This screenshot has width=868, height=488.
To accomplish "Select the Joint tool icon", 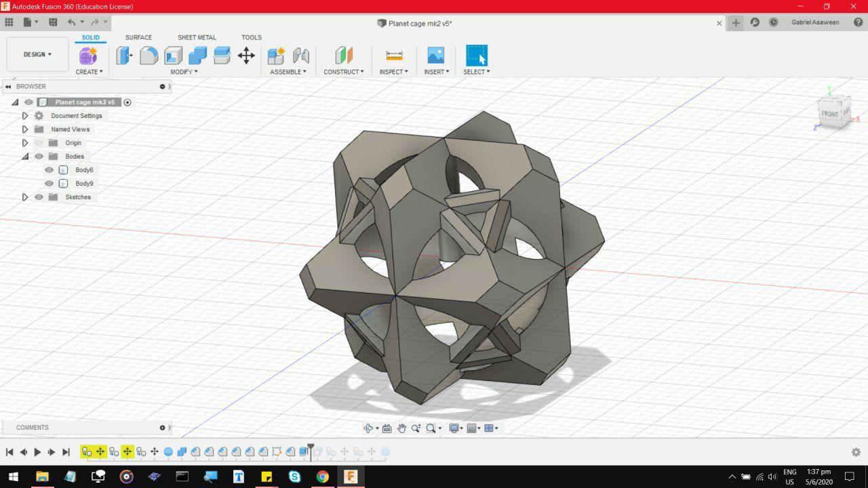I will 300,56.
